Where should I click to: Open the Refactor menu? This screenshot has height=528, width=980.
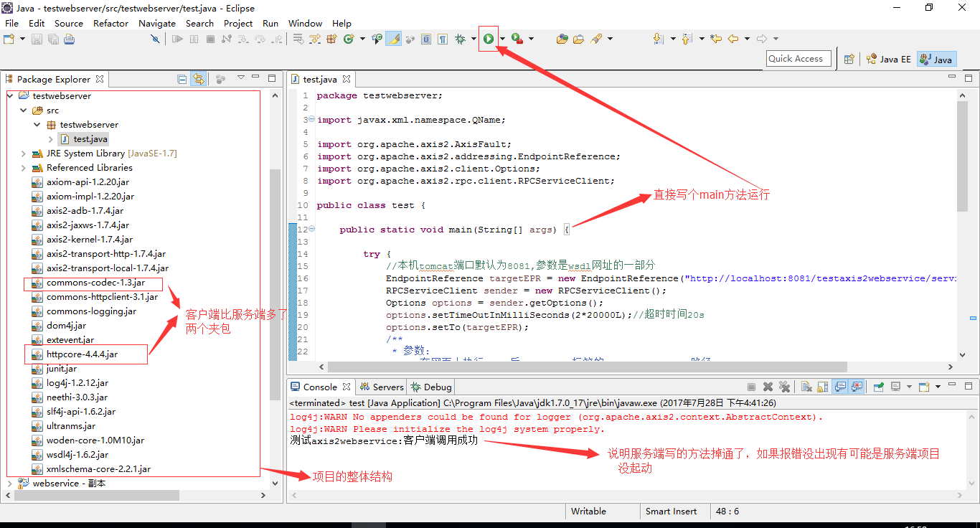click(x=110, y=23)
